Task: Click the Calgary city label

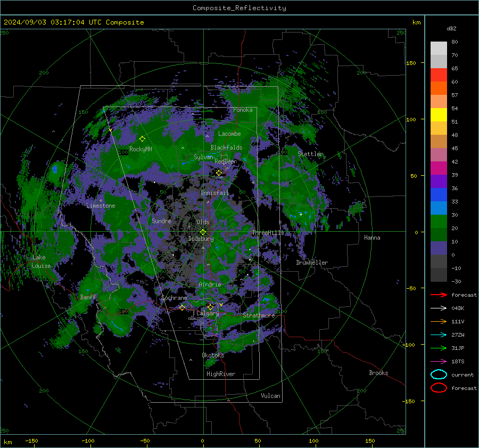Action: [208, 313]
